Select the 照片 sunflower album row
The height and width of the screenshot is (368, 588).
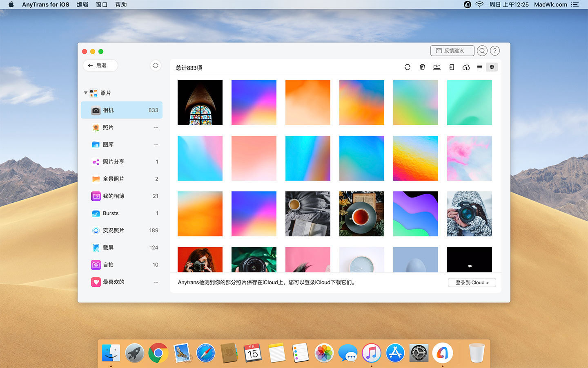(122, 128)
